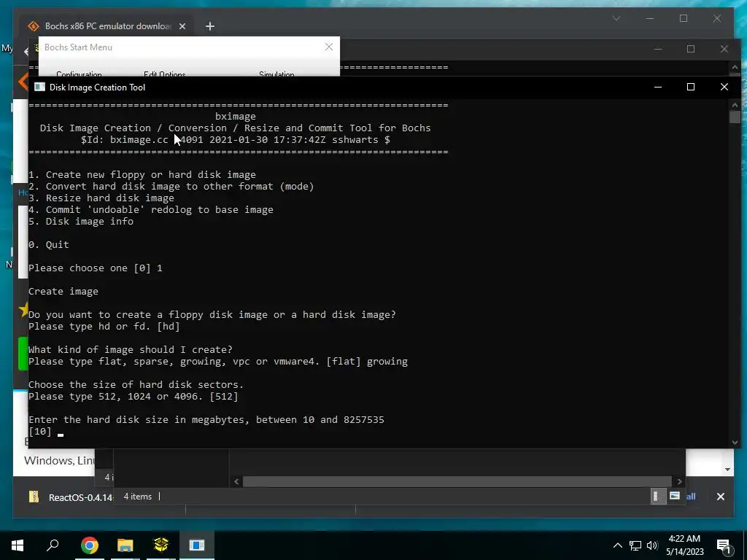Image resolution: width=747 pixels, height=560 pixels.
Task: Click the Explorer horizontal scrollbar thumb
Action: click(x=457, y=481)
